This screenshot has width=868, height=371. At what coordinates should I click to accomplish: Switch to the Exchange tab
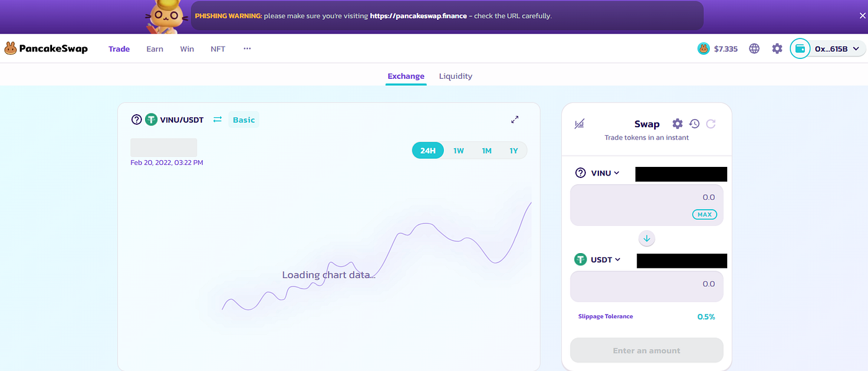[406, 76]
